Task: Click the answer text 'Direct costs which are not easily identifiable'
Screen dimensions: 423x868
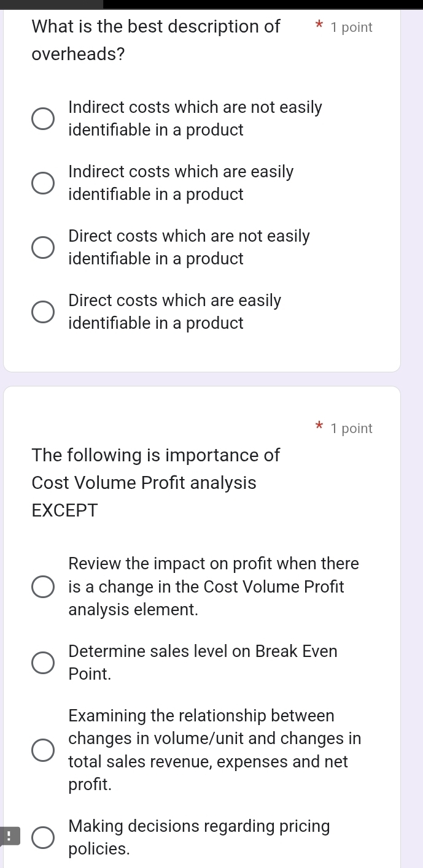Action: (189, 248)
